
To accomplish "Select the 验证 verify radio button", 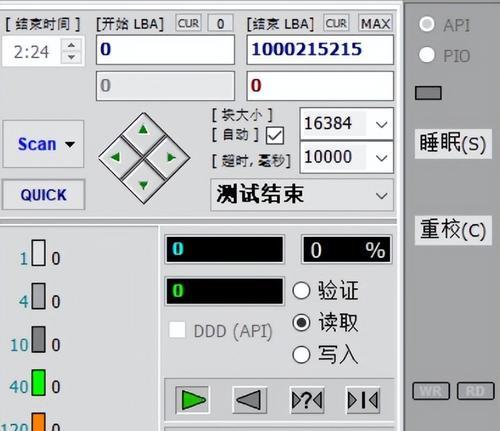I will tap(301, 290).
